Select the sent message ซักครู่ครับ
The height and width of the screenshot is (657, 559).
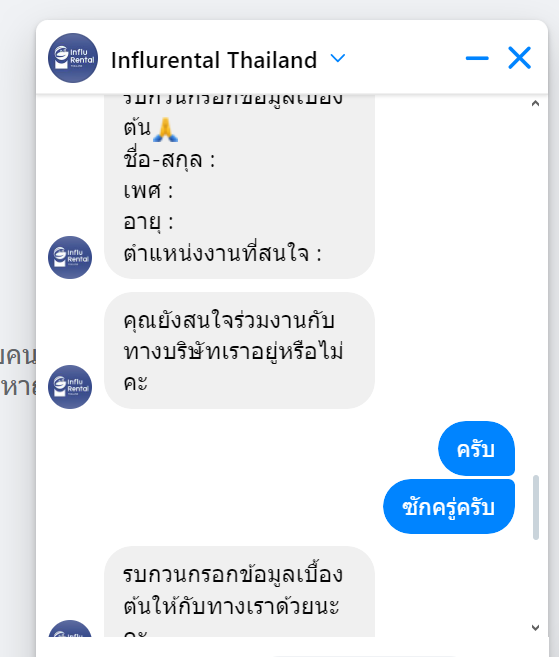click(x=449, y=507)
